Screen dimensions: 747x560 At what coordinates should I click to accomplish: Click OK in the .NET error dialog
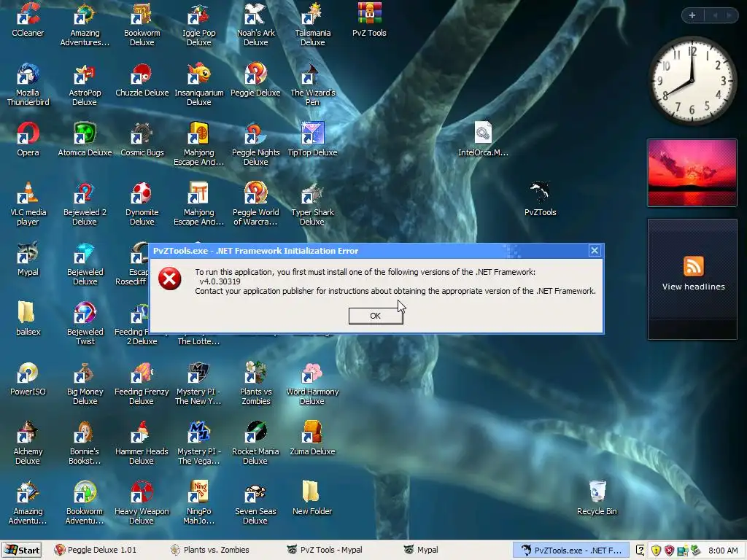pos(376,316)
